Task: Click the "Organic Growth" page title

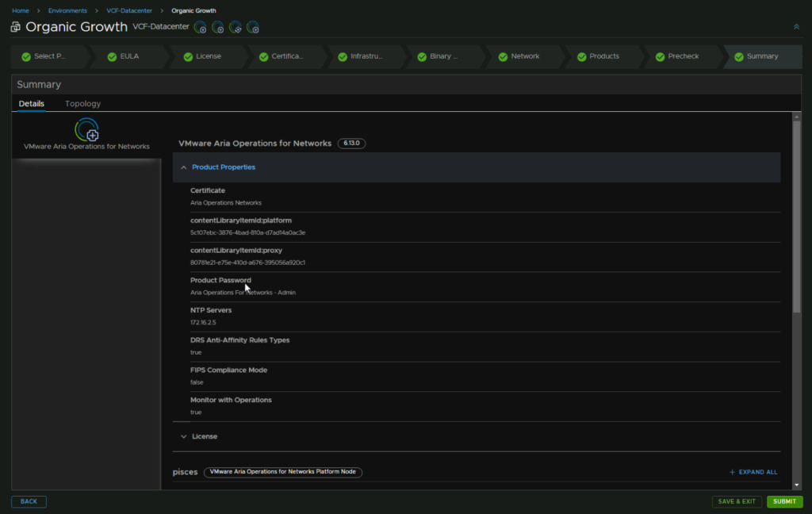Action: 76,27
